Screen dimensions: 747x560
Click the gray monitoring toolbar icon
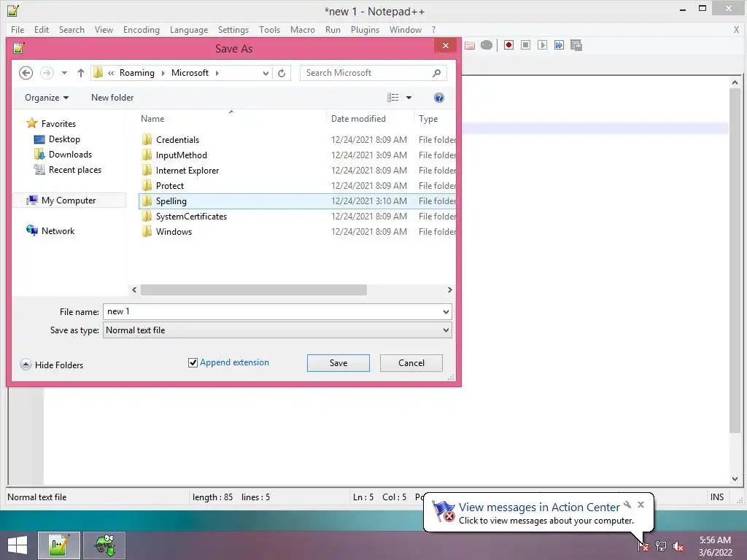[487, 45]
